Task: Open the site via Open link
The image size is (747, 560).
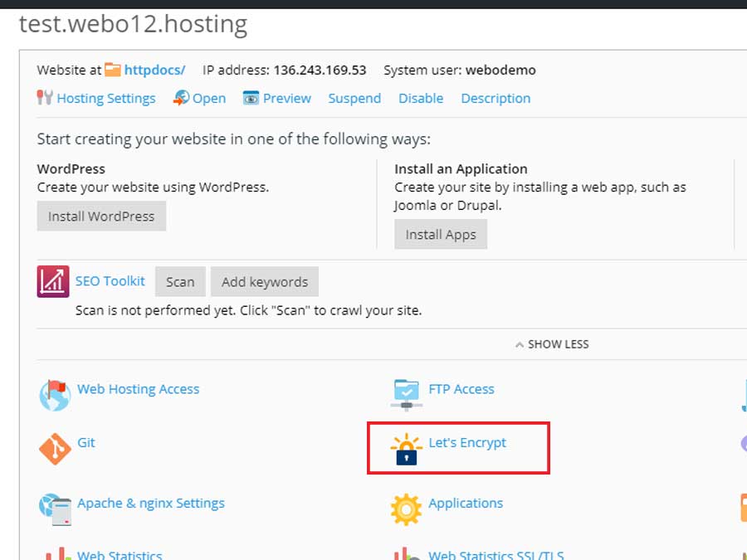Action: point(208,98)
